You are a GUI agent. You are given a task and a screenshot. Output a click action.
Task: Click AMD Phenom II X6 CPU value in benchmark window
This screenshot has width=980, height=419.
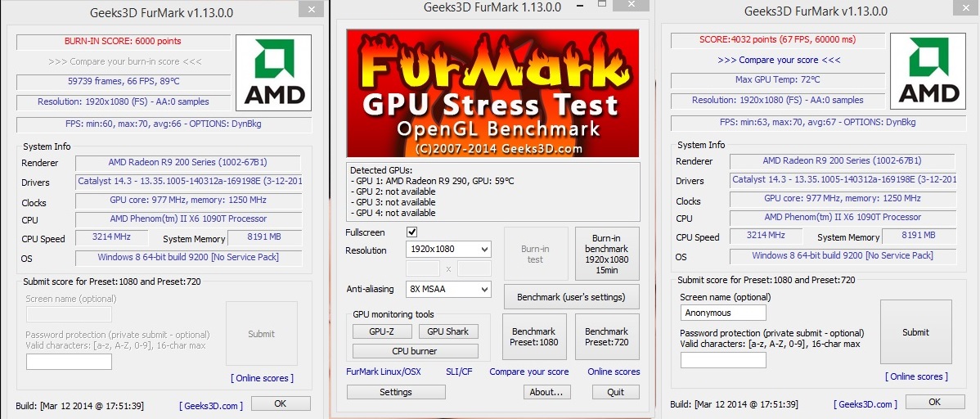point(843,218)
